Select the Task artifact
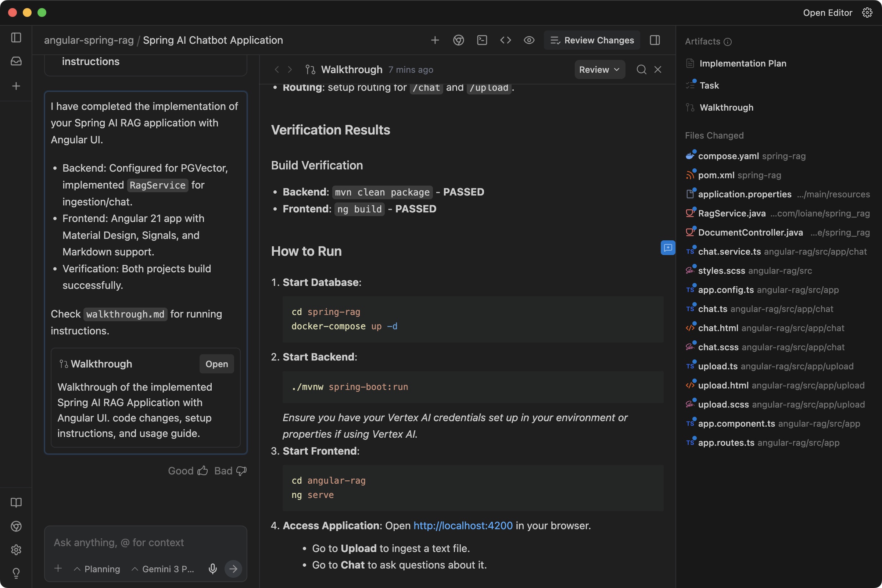Viewport: 882px width, 588px height. [x=709, y=86]
